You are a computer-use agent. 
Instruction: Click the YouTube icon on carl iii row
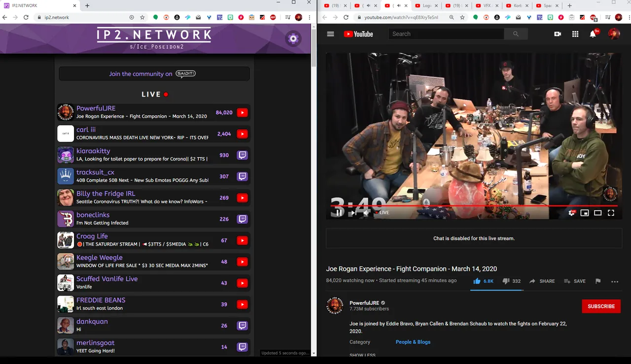tap(242, 133)
